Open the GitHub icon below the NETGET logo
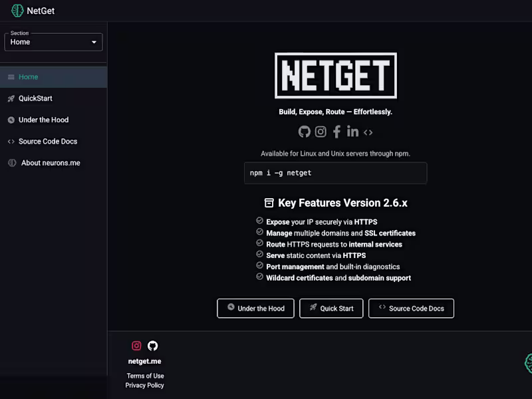 pos(304,132)
